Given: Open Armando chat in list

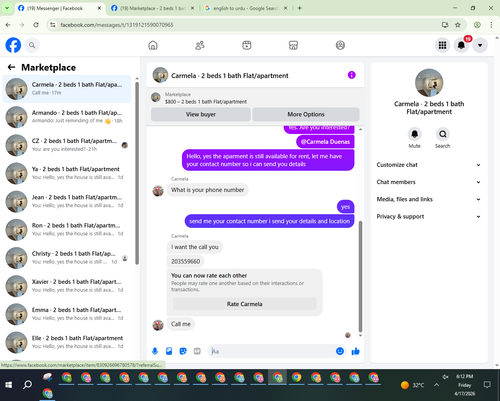Looking at the screenshot, I should 67,117.
